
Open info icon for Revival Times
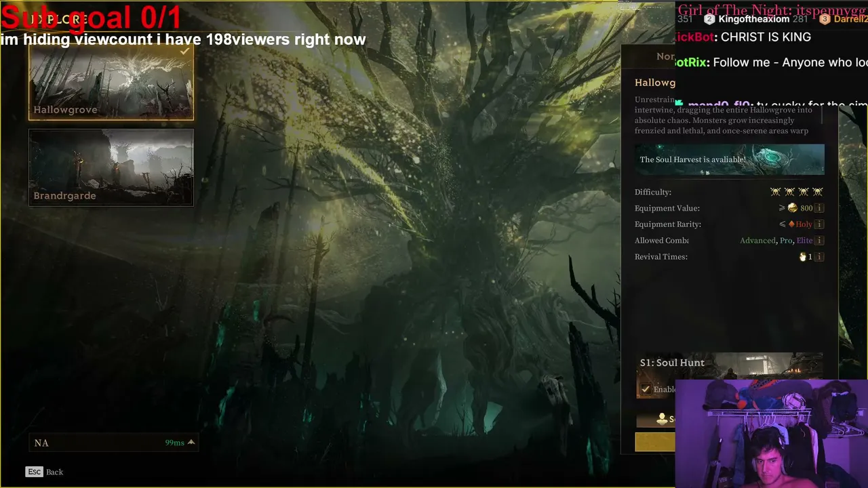(819, 257)
